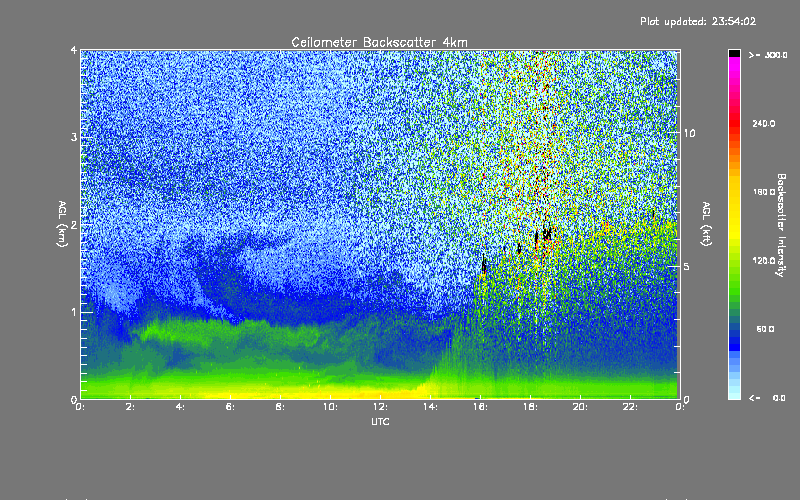Select the "8:" UTC hour tick label
Image resolution: width=800 pixels, height=500 pixels.
[x=281, y=407]
